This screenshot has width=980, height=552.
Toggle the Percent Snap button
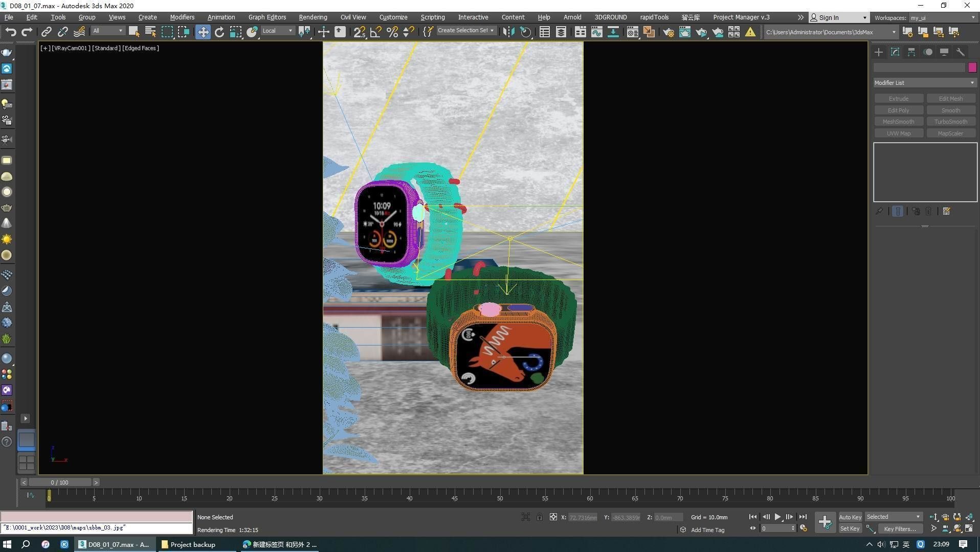point(392,32)
